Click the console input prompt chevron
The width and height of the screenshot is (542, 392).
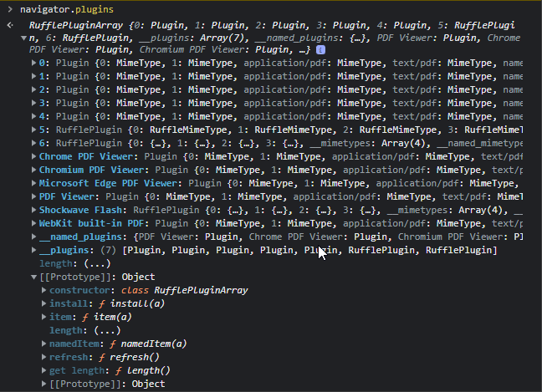pos(10,9)
